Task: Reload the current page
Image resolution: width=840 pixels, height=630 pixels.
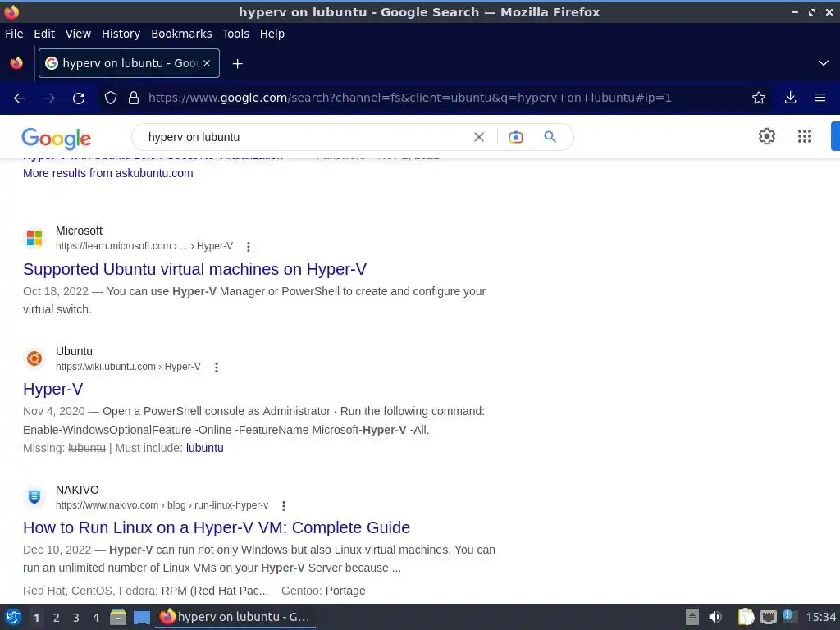Action: click(x=79, y=98)
